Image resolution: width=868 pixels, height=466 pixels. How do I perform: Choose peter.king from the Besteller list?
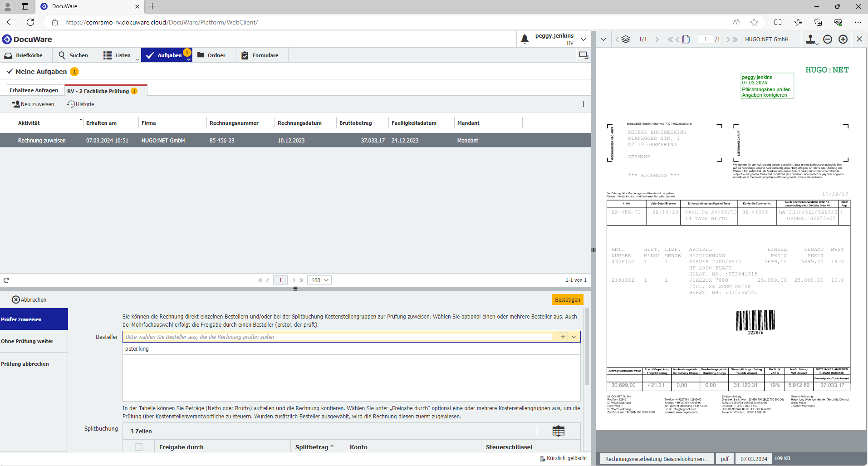351,349
